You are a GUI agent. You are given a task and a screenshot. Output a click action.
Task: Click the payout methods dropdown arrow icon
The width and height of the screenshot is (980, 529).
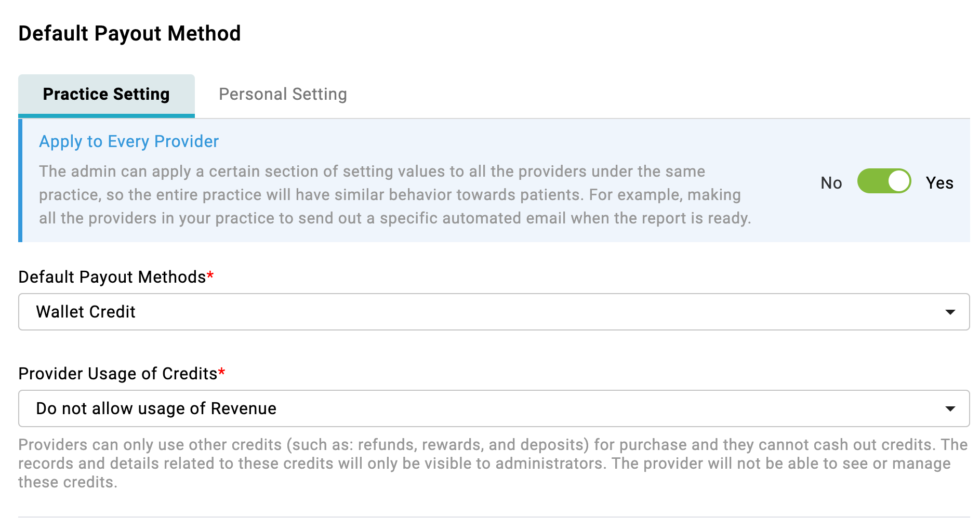(x=950, y=312)
